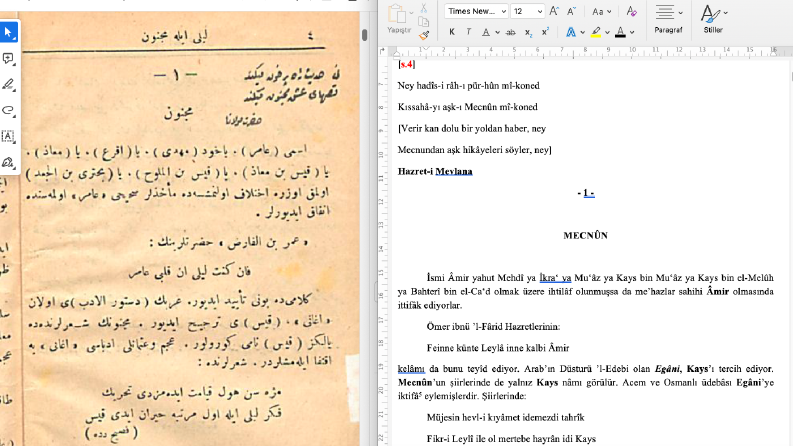Click the heading MECNÛN in document
This screenshot has height=446, width=793.
click(586, 236)
